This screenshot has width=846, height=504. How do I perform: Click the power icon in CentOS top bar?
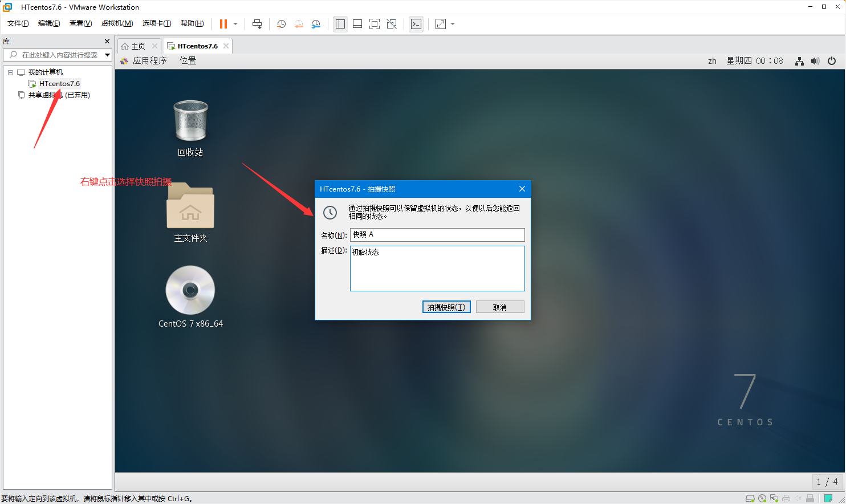tap(832, 61)
